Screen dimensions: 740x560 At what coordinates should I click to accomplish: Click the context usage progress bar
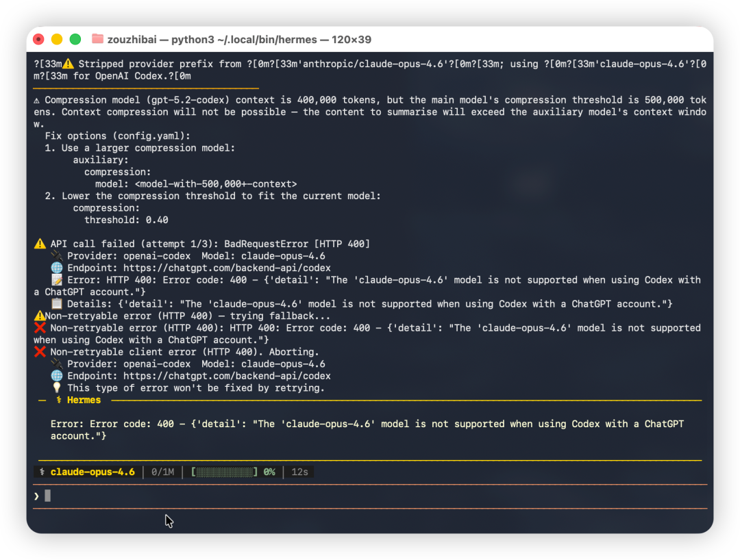pyautogui.click(x=225, y=472)
